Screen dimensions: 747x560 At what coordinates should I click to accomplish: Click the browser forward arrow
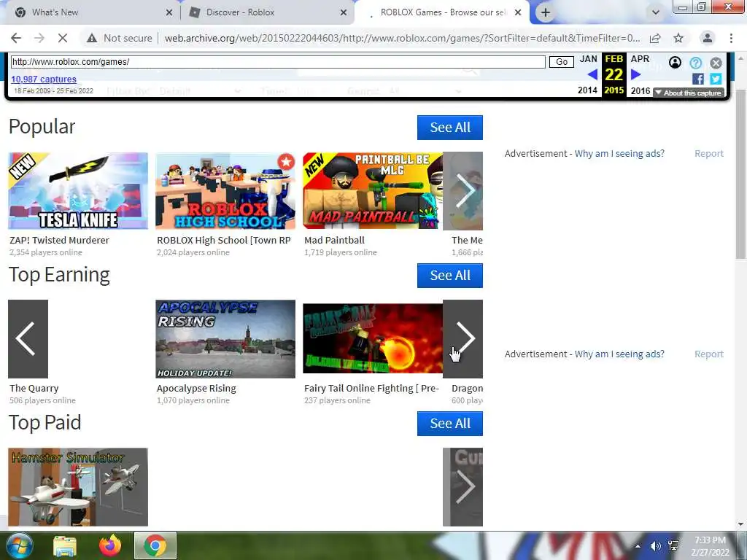click(39, 38)
